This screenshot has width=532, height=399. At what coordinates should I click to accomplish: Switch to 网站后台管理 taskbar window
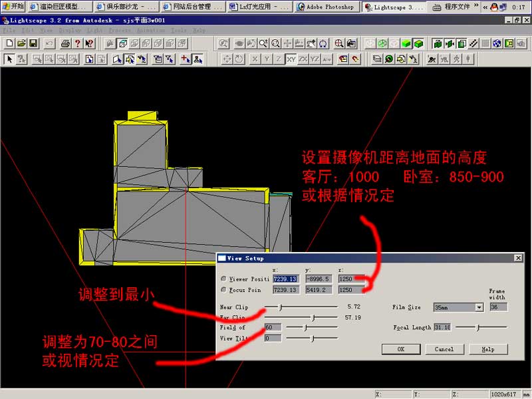click(x=193, y=7)
